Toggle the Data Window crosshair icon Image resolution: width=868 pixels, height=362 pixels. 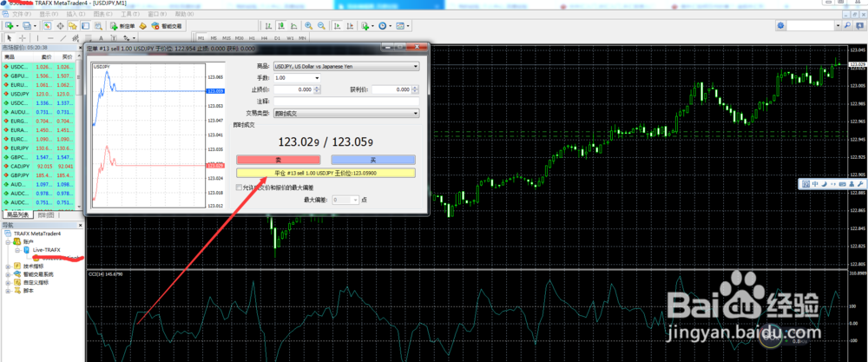click(61, 25)
